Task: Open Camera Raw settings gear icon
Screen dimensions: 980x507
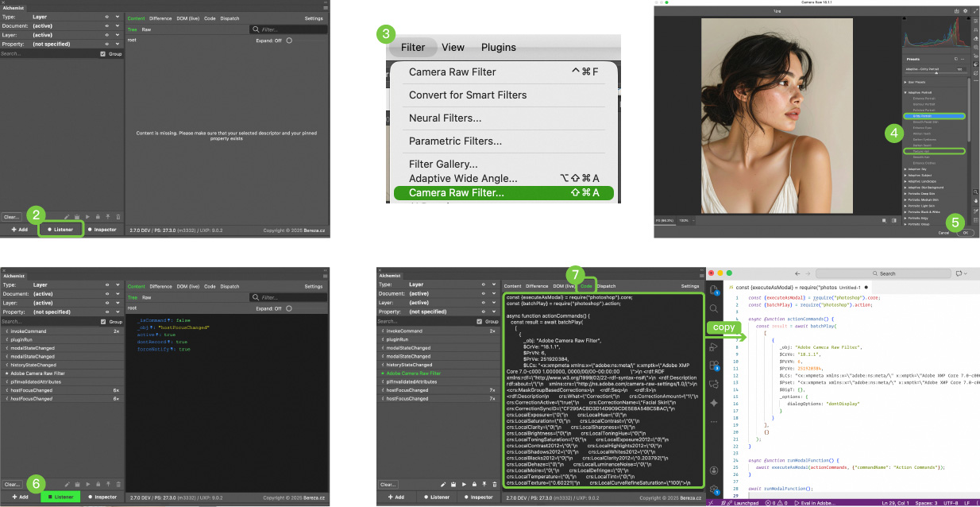Action: tap(965, 11)
